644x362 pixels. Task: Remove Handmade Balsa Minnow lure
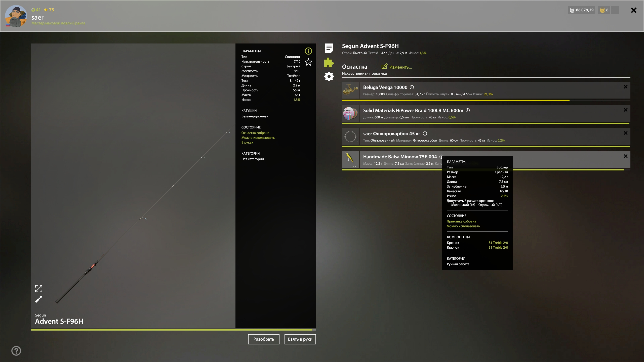click(625, 156)
